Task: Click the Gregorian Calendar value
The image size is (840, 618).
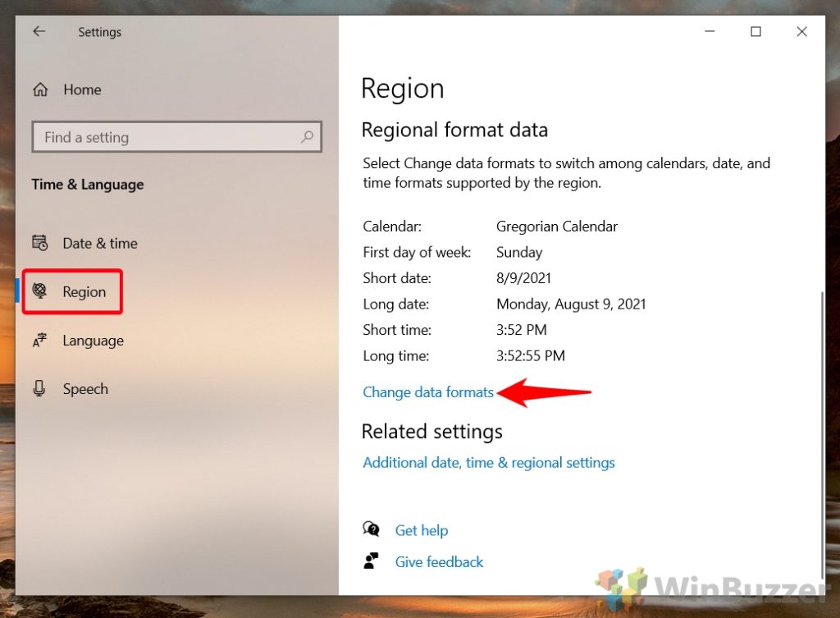Action: coord(557,227)
